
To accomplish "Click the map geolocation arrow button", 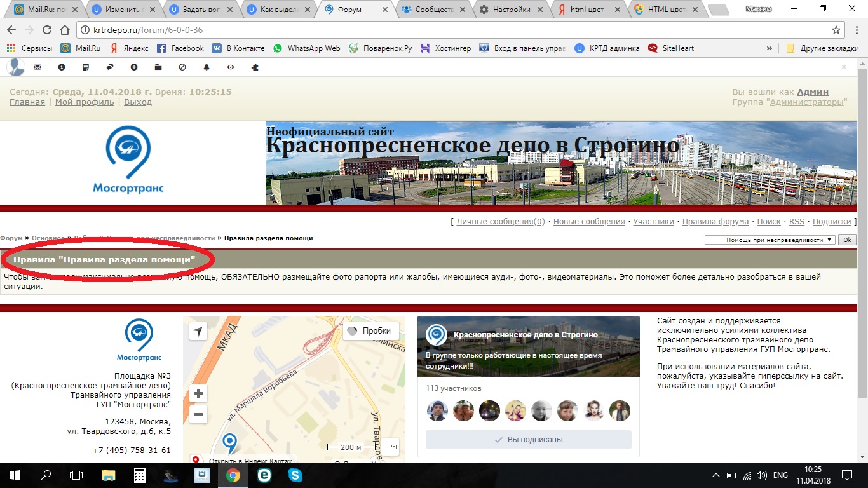I will pos(198,332).
